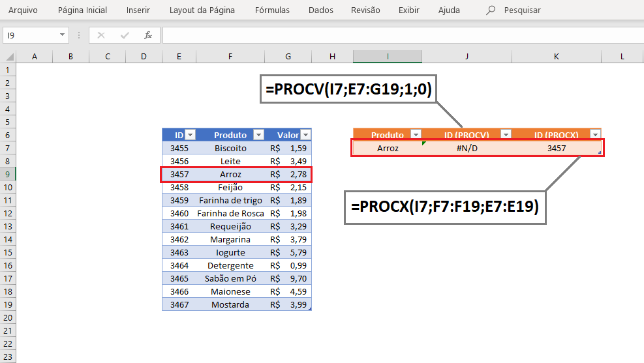
Task: Select column header F
Action: click(x=230, y=57)
